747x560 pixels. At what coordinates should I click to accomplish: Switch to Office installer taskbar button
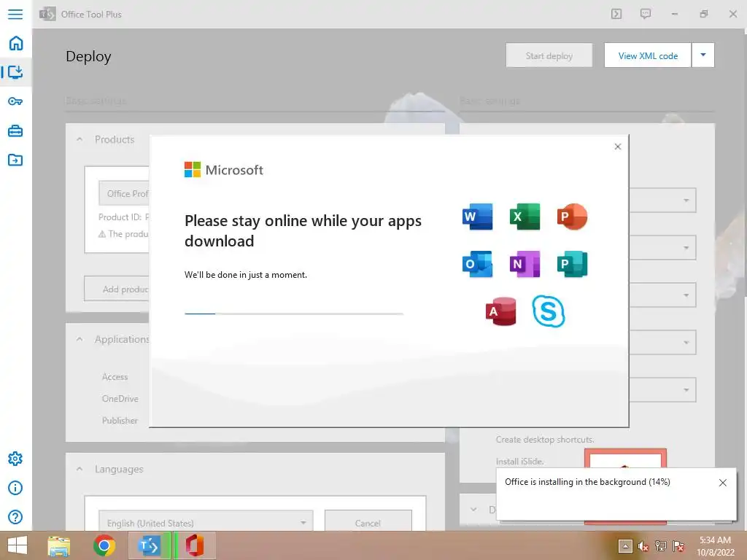click(194, 545)
